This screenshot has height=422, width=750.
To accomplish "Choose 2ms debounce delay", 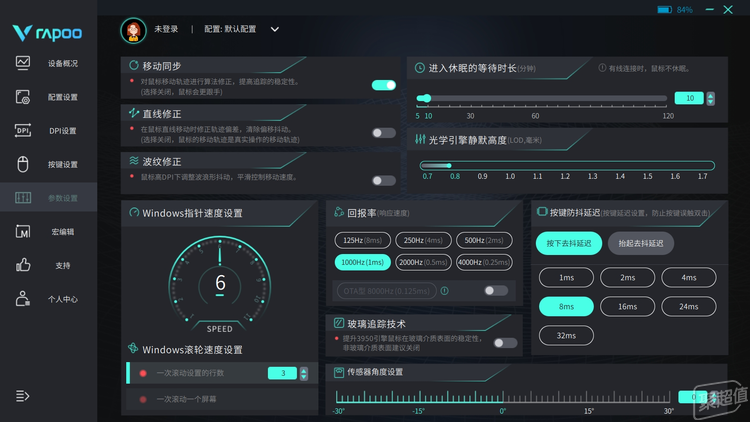I will pyautogui.click(x=628, y=278).
